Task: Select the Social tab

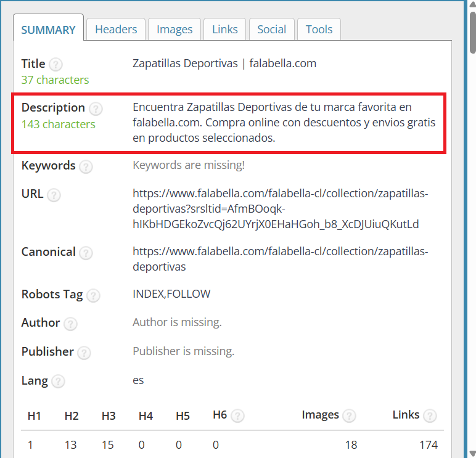Action: (271, 30)
